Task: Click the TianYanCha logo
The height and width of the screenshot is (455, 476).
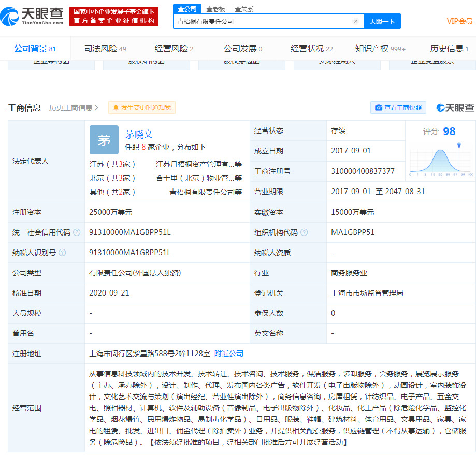Action: pos(32,17)
